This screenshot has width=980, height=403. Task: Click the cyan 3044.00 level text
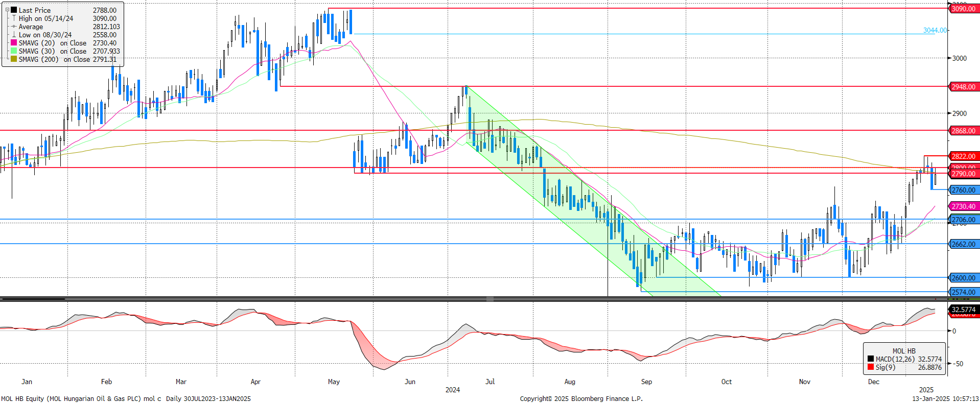935,30
